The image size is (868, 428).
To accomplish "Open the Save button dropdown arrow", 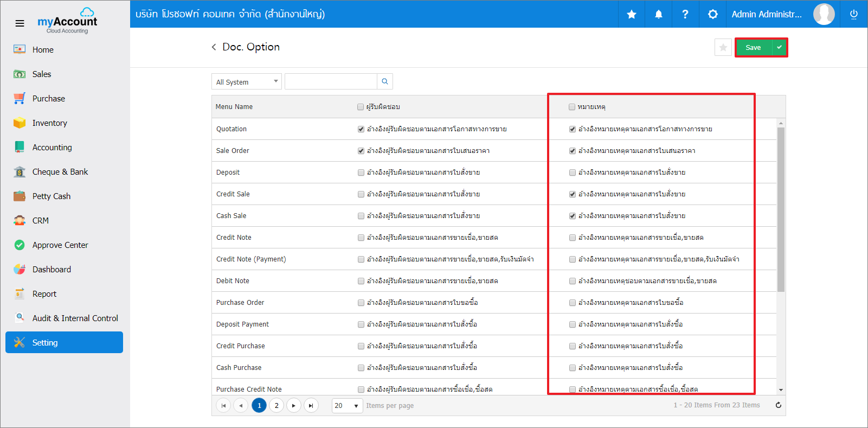I will (x=779, y=48).
